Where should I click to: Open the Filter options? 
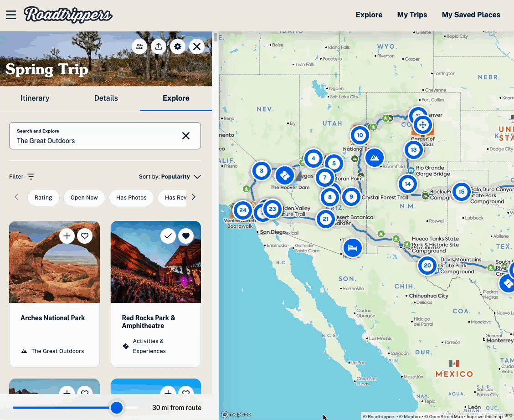[21, 177]
